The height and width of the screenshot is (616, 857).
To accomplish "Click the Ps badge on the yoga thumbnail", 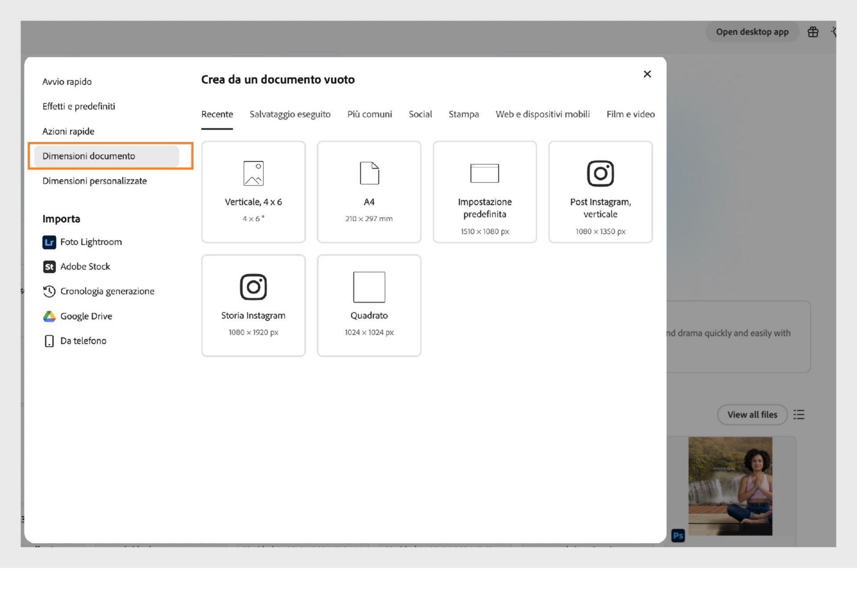I will coord(678,536).
